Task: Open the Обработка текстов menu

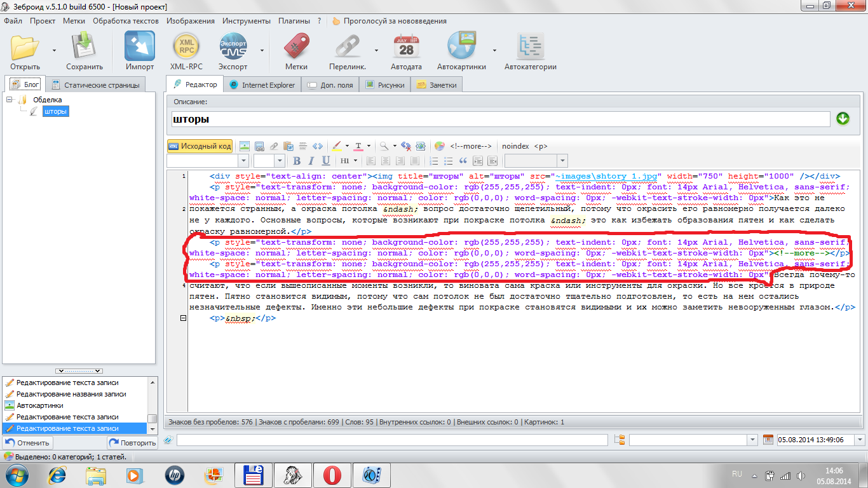Action: tap(126, 21)
